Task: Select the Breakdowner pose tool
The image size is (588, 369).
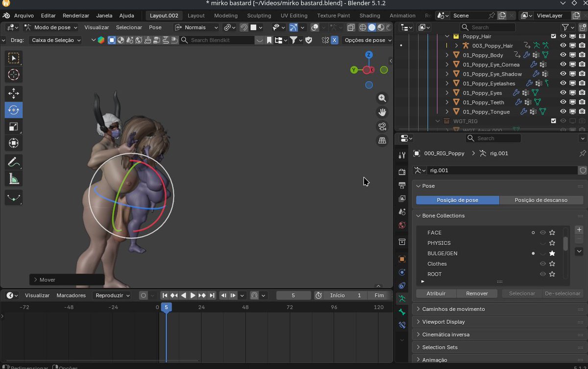Action: click(14, 197)
